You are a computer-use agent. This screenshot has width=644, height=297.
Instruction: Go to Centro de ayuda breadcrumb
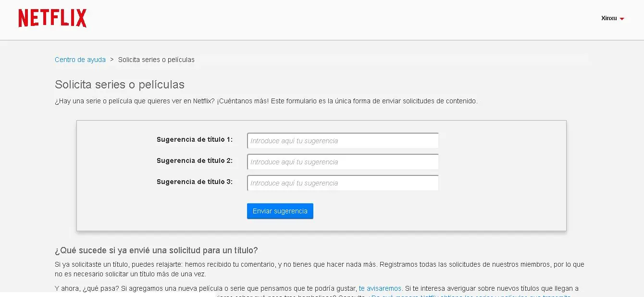(80, 60)
